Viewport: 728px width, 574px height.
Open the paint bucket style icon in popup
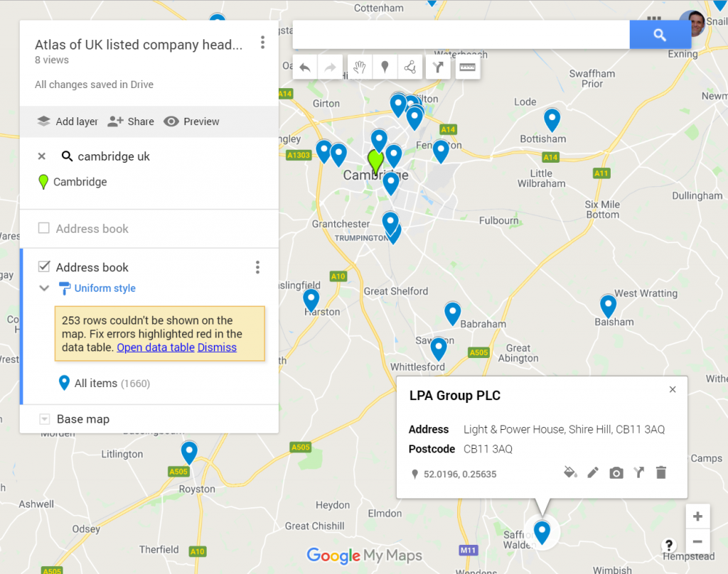[x=570, y=473]
